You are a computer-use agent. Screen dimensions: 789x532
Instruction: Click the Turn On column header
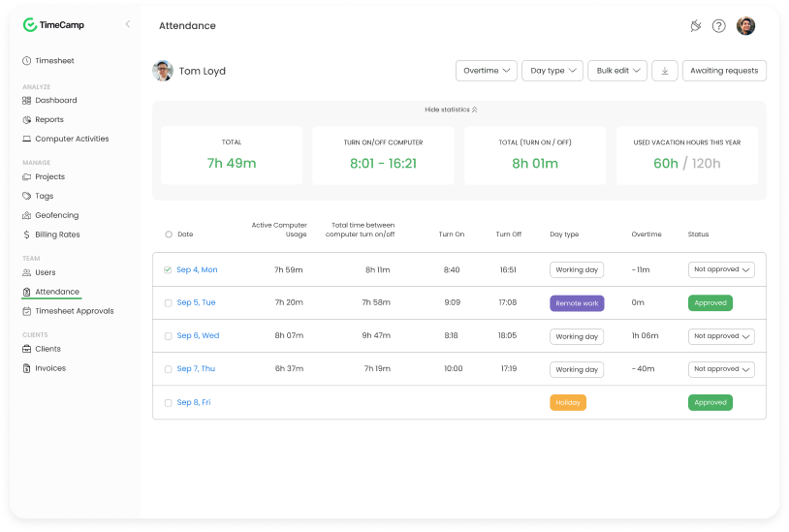(452, 235)
